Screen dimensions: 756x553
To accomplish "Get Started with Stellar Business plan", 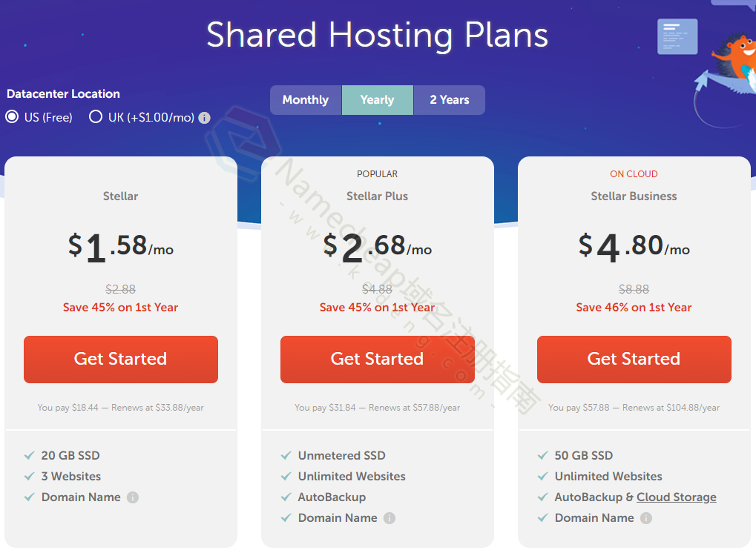I will pos(634,360).
